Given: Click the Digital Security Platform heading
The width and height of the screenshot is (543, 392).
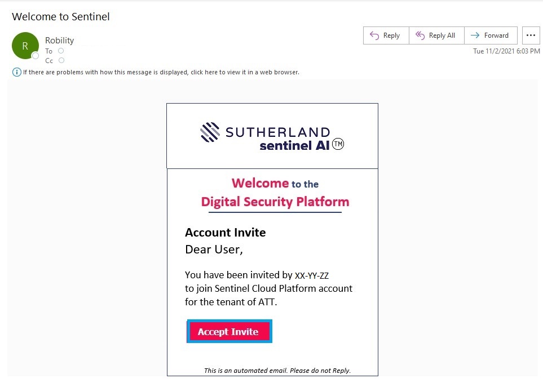Looking at the screenshot, I should click(275, 201).
